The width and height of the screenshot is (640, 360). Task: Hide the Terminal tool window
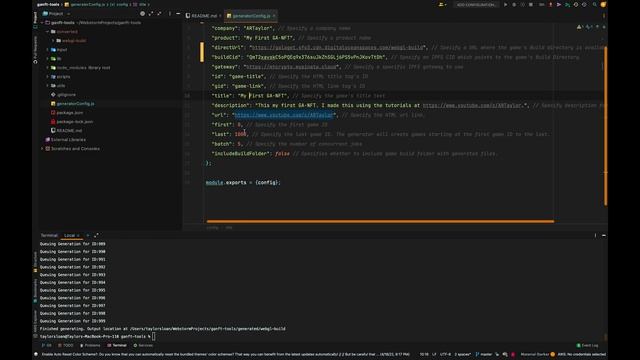(x=604, y=236)
